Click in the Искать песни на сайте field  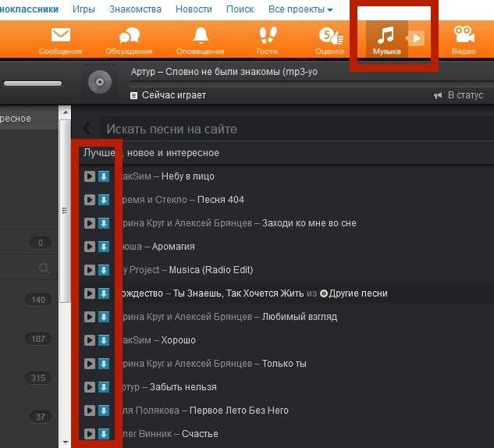point(297,129)
